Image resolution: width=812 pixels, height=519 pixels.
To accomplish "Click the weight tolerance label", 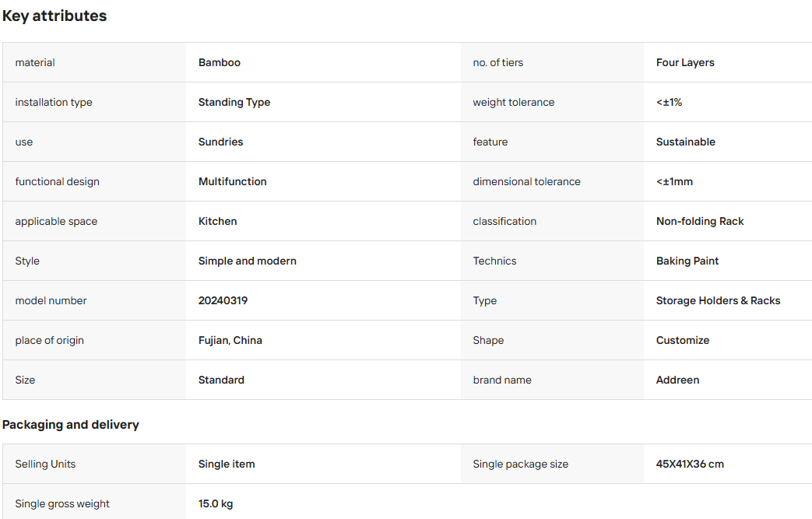I will click(513, 103).
